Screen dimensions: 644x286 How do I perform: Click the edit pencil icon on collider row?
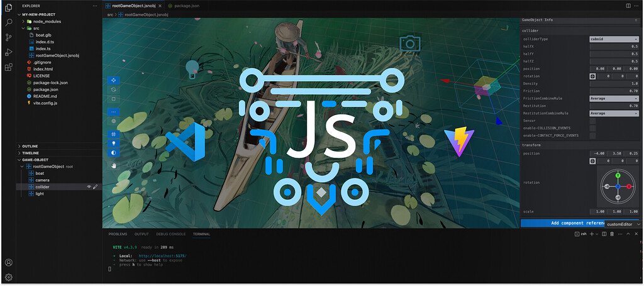tap(96, 187)
